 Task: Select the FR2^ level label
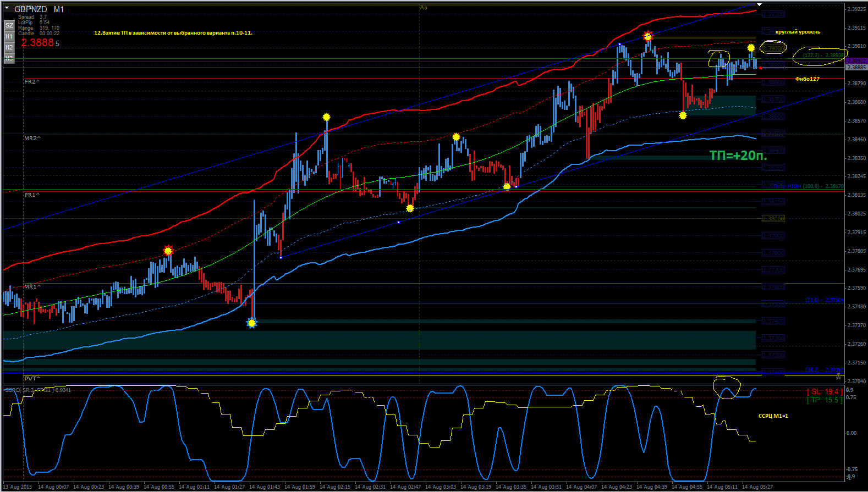click(x=32, y=81)
